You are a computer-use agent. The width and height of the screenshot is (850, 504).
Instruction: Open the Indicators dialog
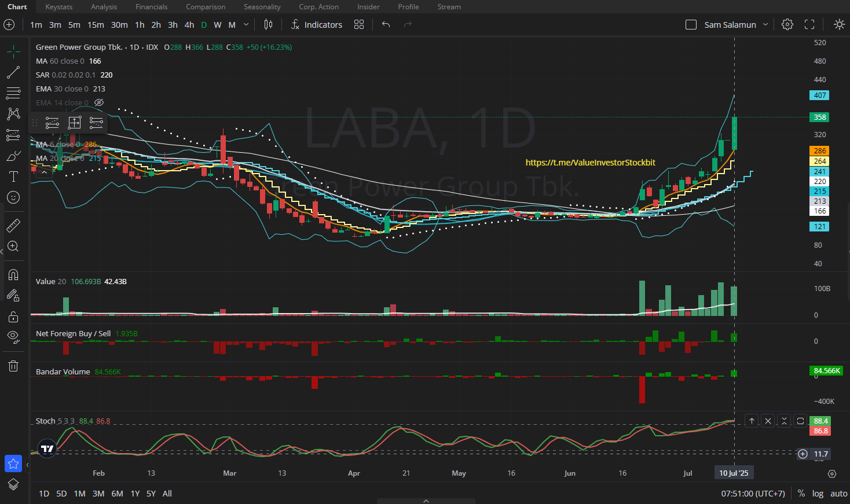pos(317,24)
